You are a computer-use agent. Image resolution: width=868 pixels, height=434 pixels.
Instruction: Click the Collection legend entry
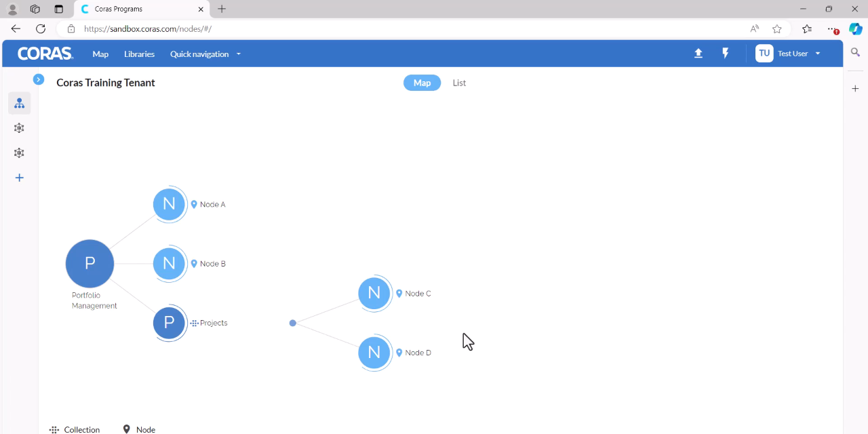(x=75, y=429)
